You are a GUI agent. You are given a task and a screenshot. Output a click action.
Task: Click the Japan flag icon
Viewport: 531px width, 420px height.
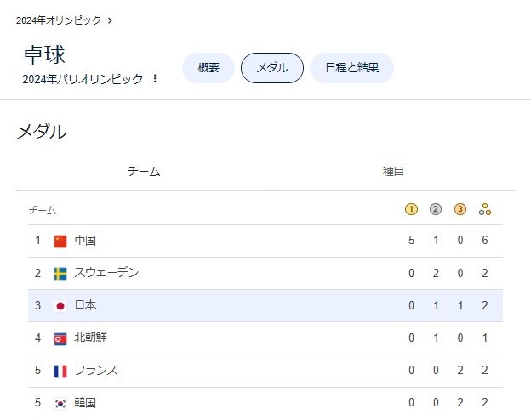(60, 306)
